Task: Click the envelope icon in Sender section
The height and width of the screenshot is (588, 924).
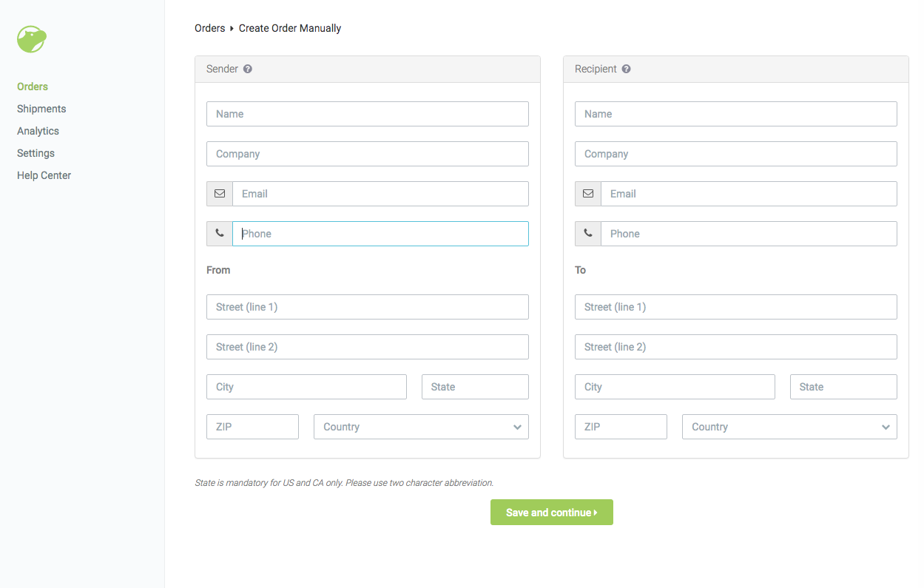Action: pyautogui.click(x=220, y=194)
